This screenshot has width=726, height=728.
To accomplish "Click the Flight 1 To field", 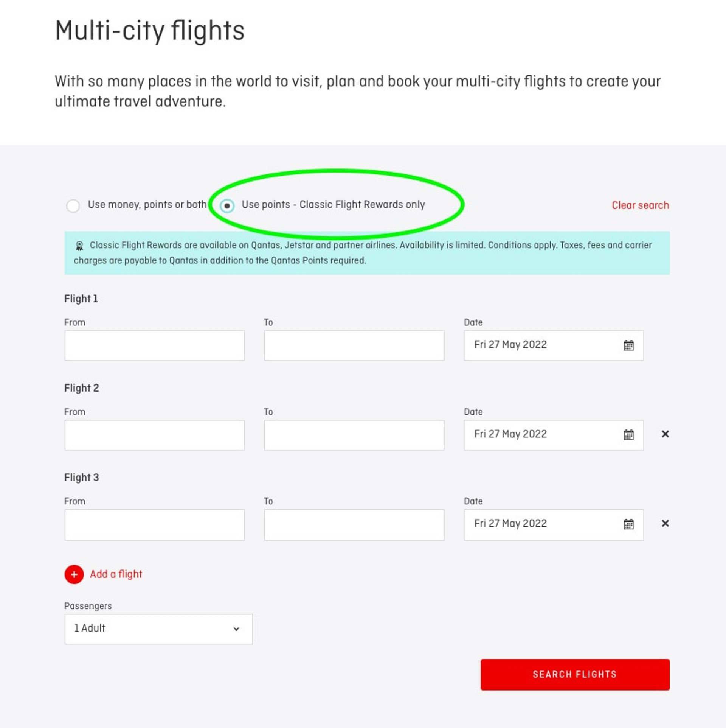I will 354,345.
